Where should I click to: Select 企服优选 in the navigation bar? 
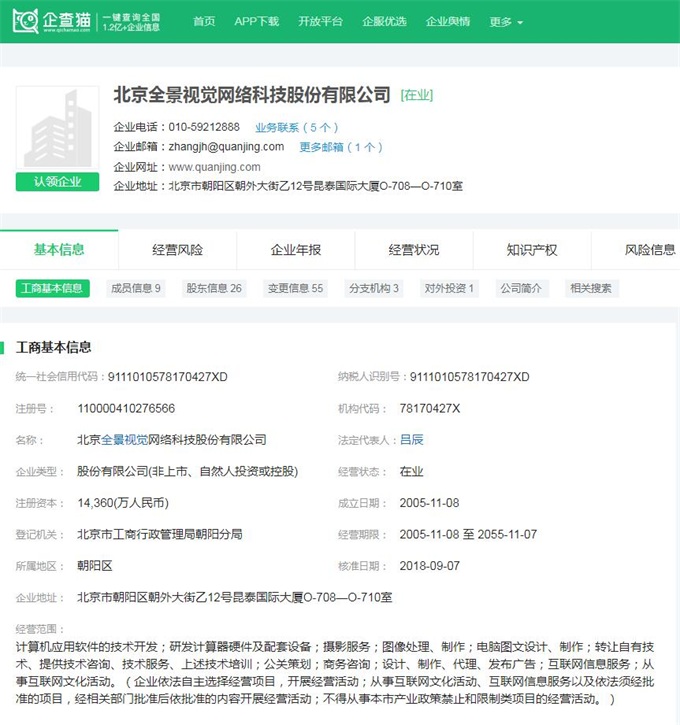[x=384, y=21]
